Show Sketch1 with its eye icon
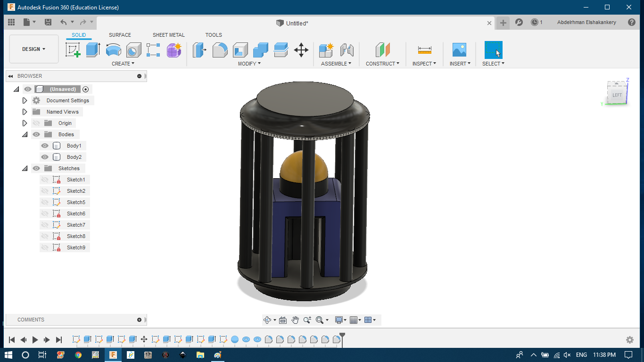The width and height of the screenshot is (644, 362). pyautogui.click(x=45, y=180)
